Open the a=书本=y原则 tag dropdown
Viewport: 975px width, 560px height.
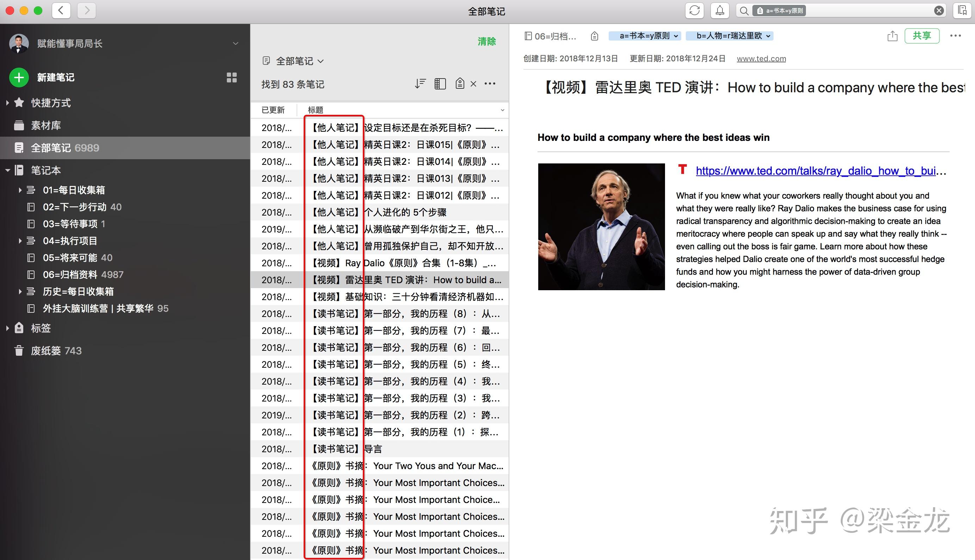pyautogui.click(x=645, y=36)
